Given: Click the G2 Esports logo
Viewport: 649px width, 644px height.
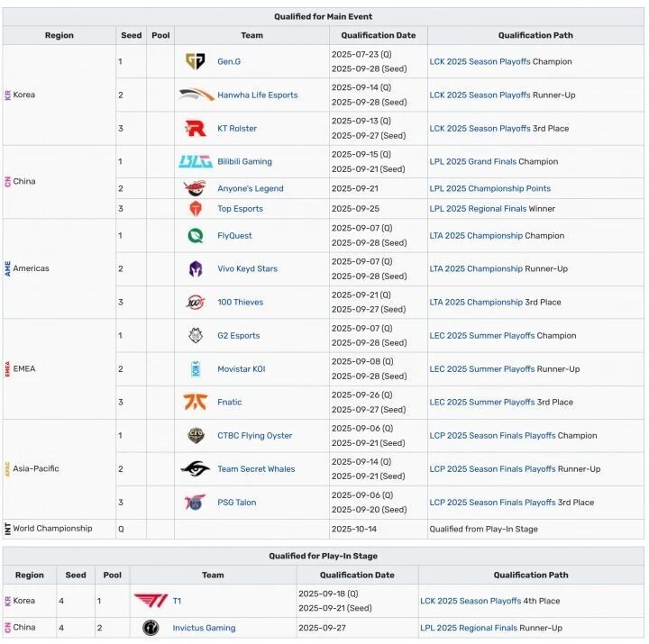Looking at the screenshot, I should point(196,336).
